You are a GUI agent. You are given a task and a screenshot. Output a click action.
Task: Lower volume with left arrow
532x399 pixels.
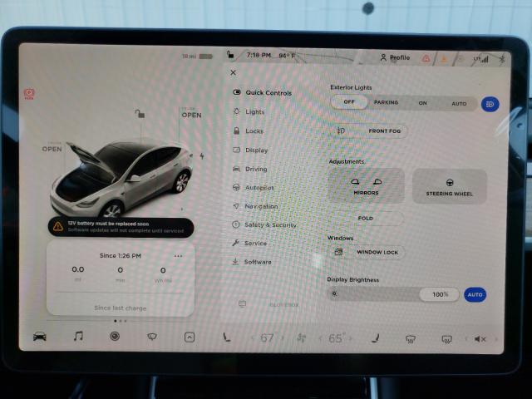point(466,339)
